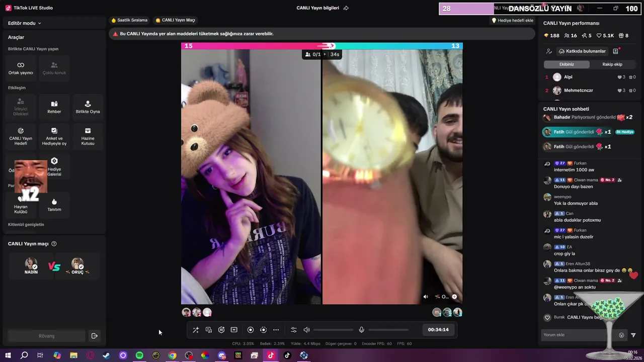This screenshot has width=644, height=362.
Task: Open the Hediye Galerisi tool
Action: tap(54, 167)
